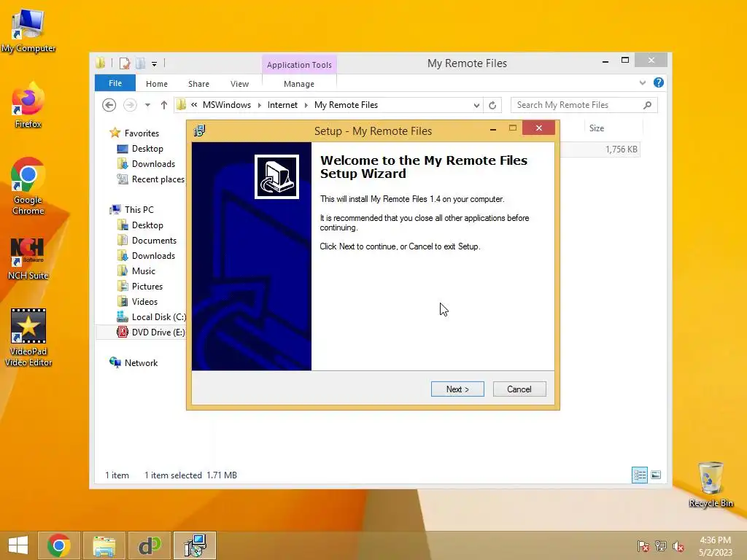
Task: Open recent locations dropdown arrow
Action: tap(147, 105)
